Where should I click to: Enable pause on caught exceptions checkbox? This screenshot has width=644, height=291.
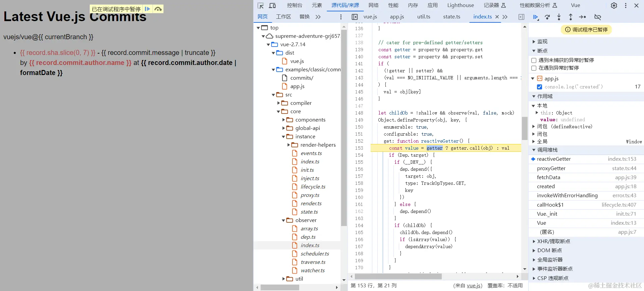(x=534, y=68)
